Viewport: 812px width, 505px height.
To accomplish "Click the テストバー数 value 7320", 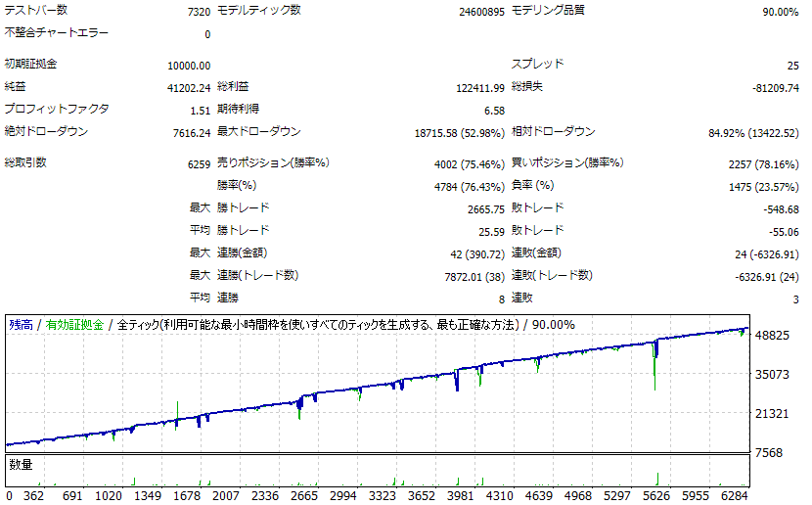I will coord(197,12).
